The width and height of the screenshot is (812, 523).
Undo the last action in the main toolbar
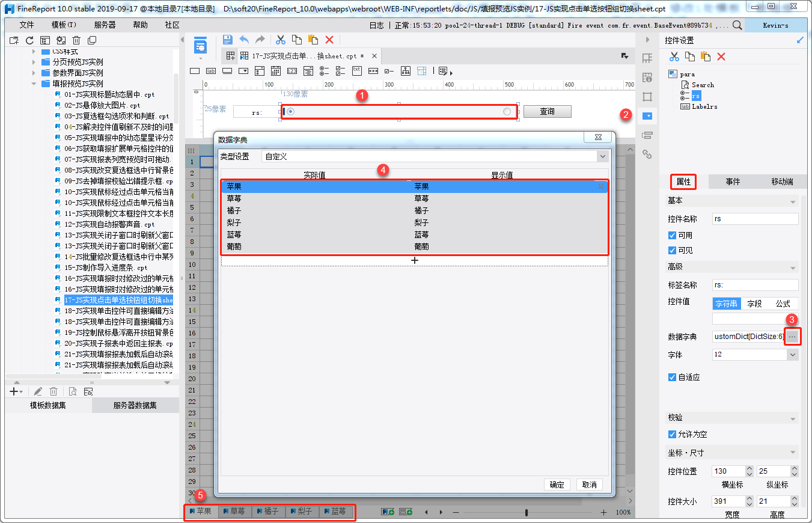point(244,40)
